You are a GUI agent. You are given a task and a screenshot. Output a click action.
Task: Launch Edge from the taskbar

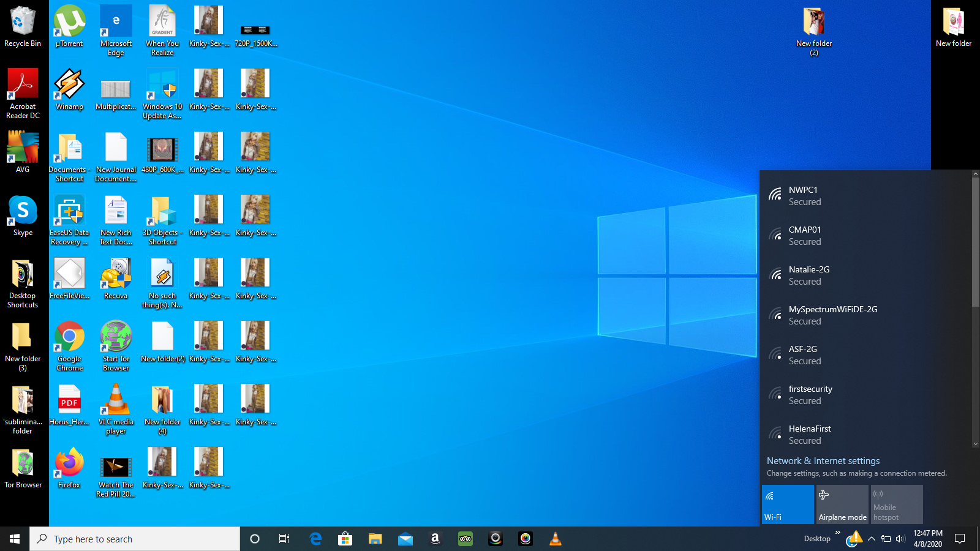(x=315, y=539)
